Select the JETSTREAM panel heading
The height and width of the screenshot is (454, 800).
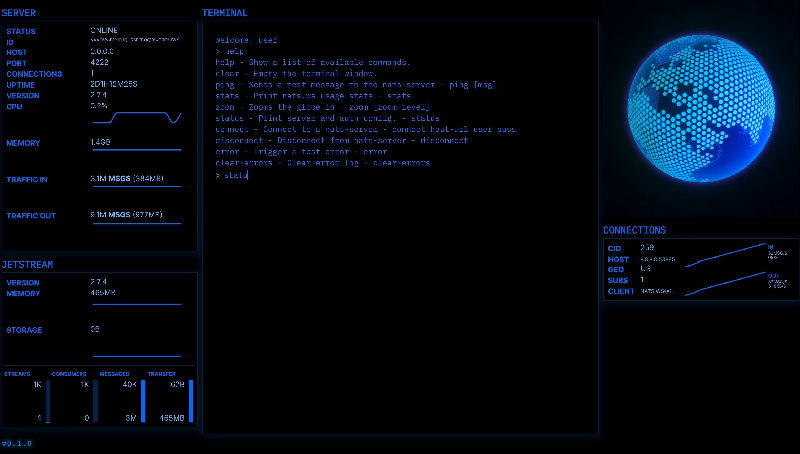click(27, 265)
